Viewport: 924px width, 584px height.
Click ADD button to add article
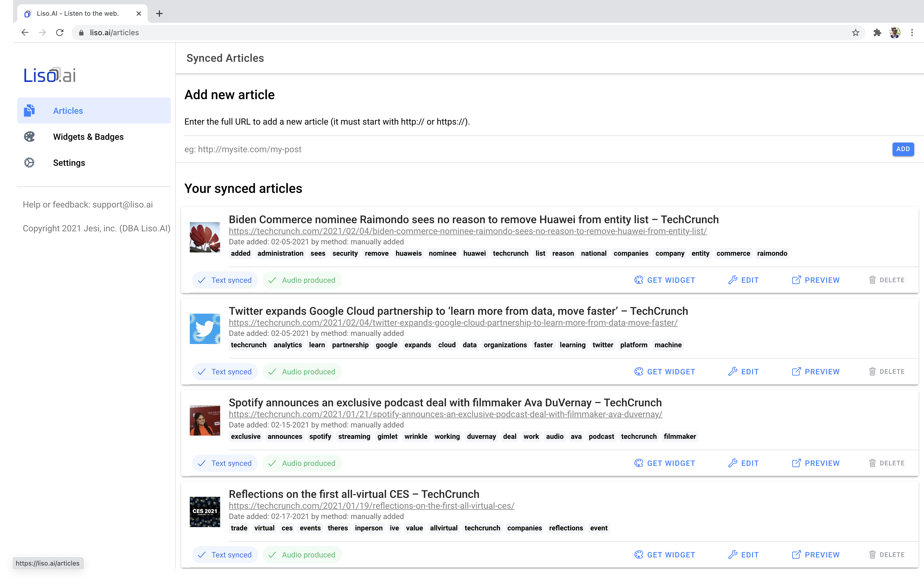(x=903, y=149)
